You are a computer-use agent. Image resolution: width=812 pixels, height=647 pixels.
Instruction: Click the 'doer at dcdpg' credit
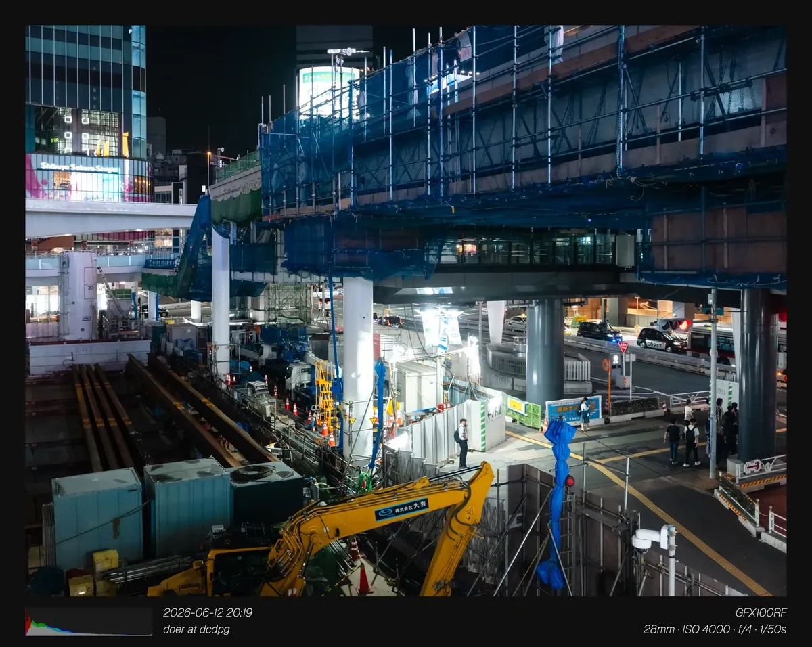[x=196, y=629]
